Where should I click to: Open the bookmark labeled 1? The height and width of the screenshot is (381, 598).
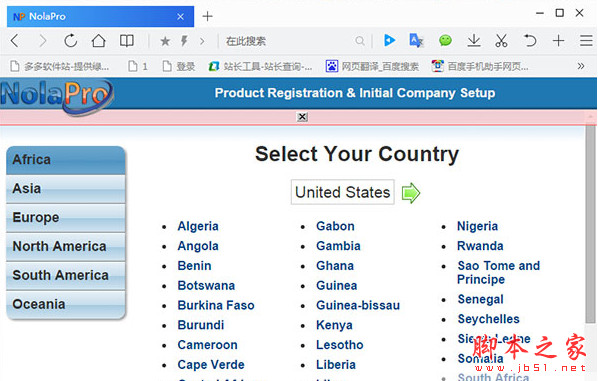(x=138, y=66)
